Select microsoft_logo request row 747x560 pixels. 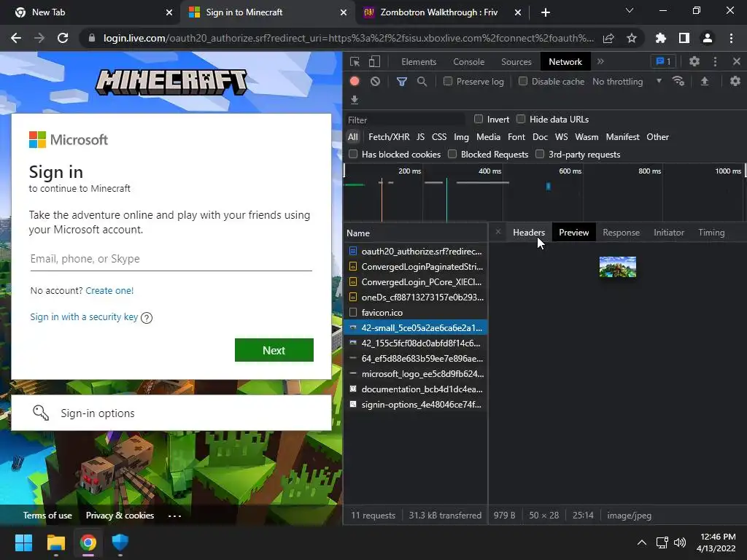(x=415, y=374)
